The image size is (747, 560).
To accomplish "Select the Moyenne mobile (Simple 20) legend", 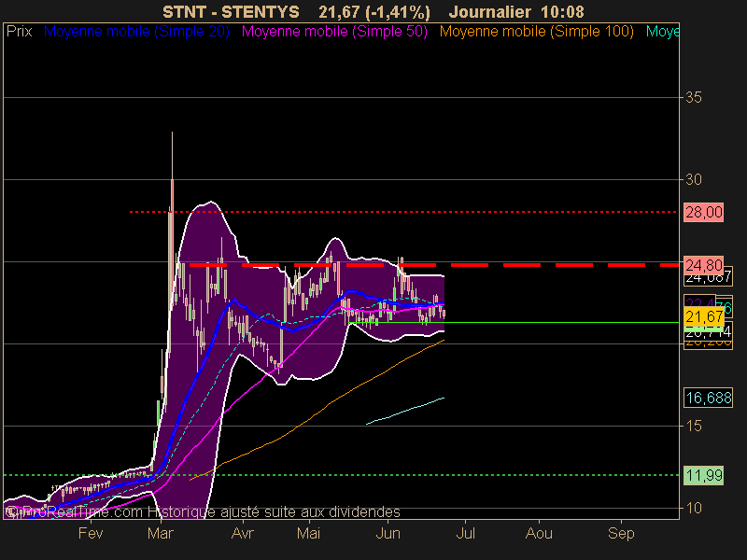I will click(x=136, y=32).
